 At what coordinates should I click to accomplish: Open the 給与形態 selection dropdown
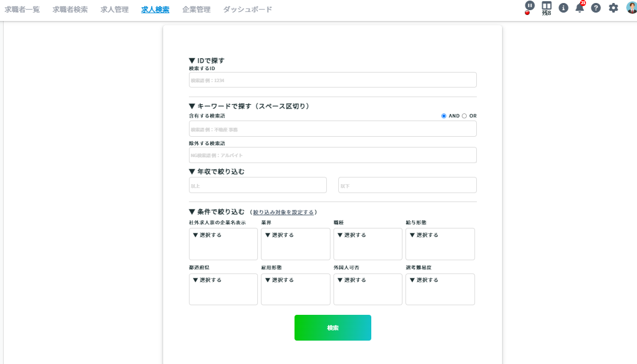440,243
